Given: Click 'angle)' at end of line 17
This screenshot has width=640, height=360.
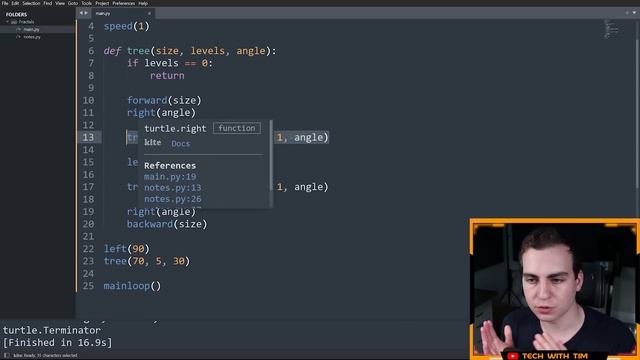Looking at the screenshot, I should [x=311, y=187].
